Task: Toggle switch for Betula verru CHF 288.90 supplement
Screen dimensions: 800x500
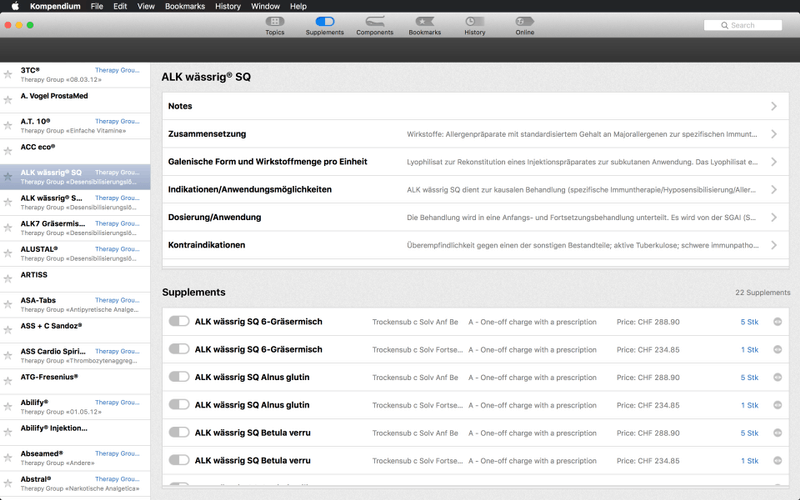Action: [179, 432]
